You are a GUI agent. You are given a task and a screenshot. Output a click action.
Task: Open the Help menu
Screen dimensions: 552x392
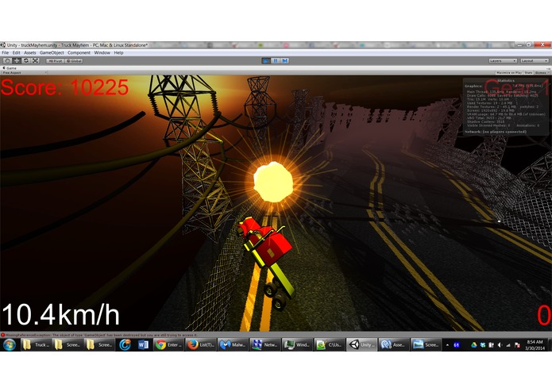point(118,52)
